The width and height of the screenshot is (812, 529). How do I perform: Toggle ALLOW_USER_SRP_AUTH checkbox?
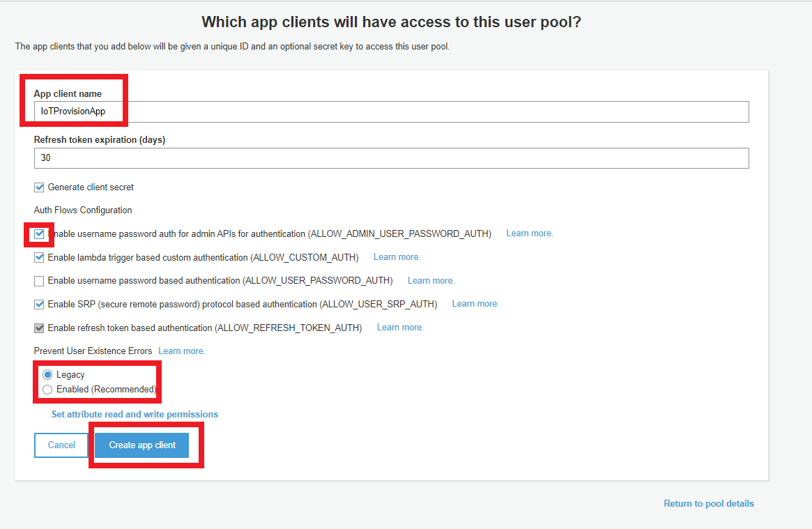pyautogui.click(x=39, y=305)
